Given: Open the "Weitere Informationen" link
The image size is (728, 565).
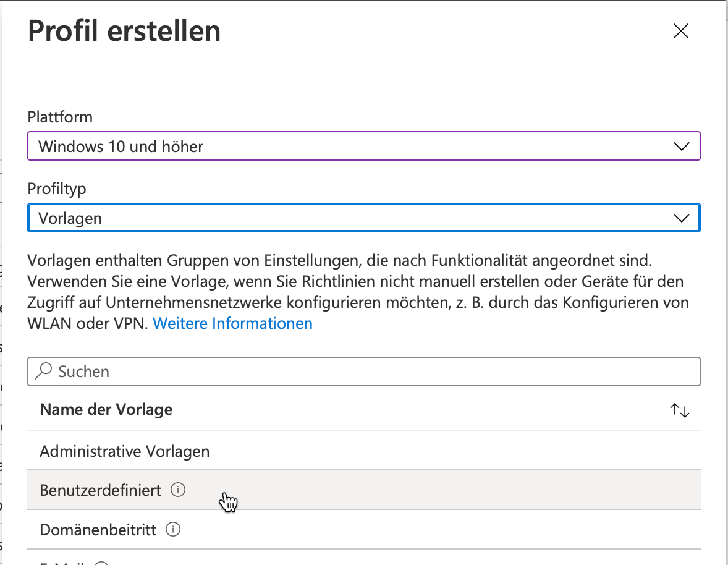Looking at the screenshot, I should 232,323.
